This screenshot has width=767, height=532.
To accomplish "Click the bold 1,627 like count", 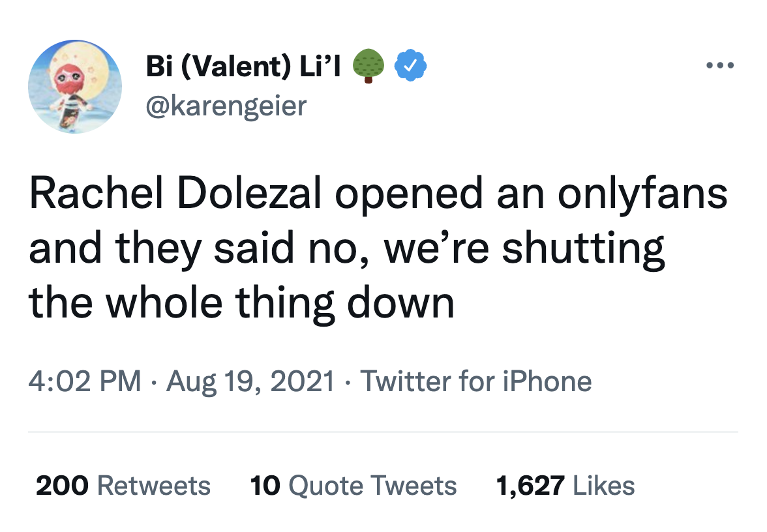I will tap(530, 486).
